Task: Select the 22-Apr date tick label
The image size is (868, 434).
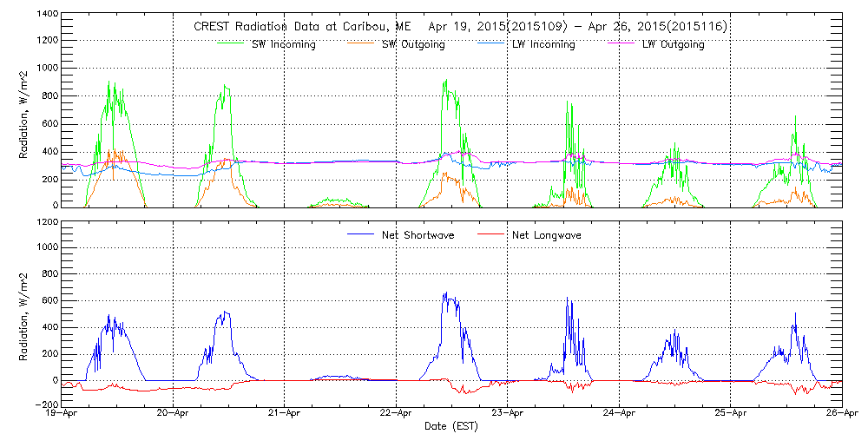Action: coord(396,414)
